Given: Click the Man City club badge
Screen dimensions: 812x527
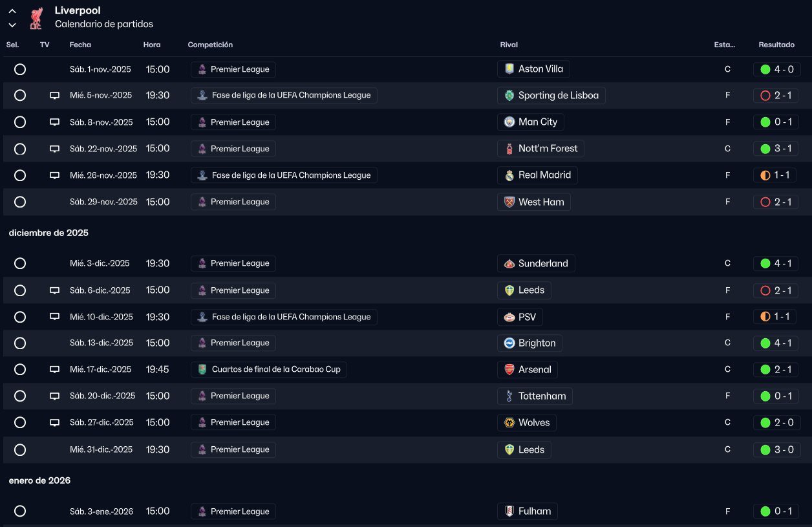Looking at the screenshot, I should (x=509, y=122).
